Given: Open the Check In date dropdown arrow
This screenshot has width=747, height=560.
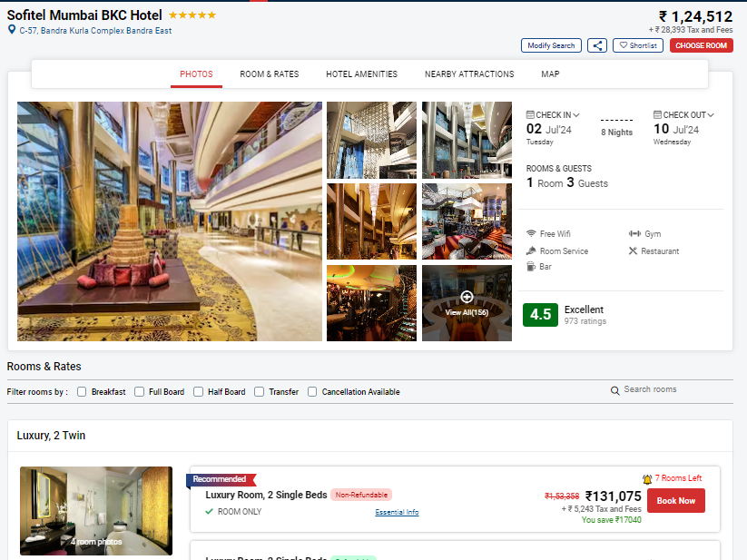Looking at the screenshot, I should click(x=576, y=115).
